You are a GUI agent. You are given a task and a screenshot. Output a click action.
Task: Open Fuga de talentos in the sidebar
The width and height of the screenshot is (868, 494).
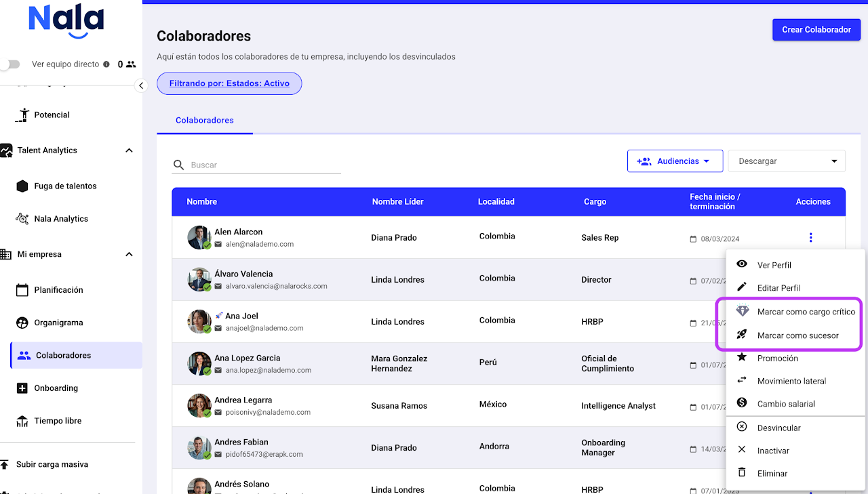[65, 186]
